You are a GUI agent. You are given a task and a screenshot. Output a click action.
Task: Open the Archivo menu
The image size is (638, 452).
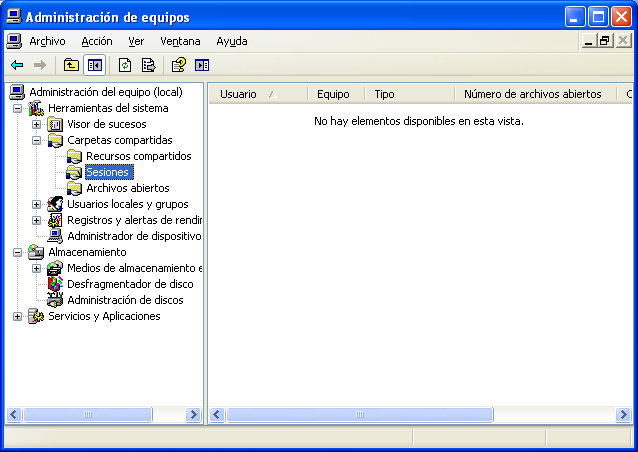point(47,41)
